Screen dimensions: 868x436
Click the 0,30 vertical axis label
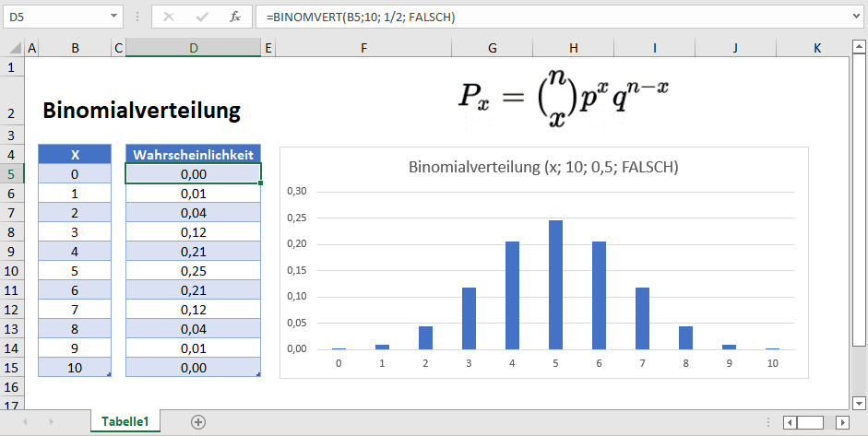pos(297,192)
